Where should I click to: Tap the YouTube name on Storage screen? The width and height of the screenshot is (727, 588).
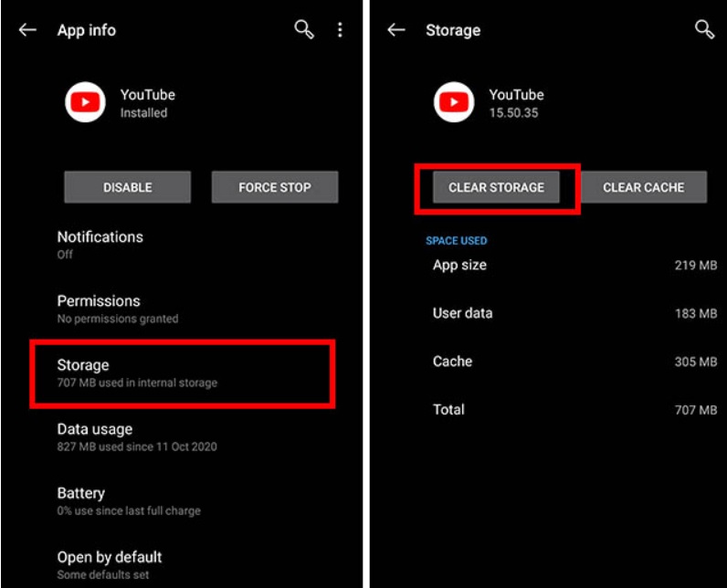[x=517, y=95]
